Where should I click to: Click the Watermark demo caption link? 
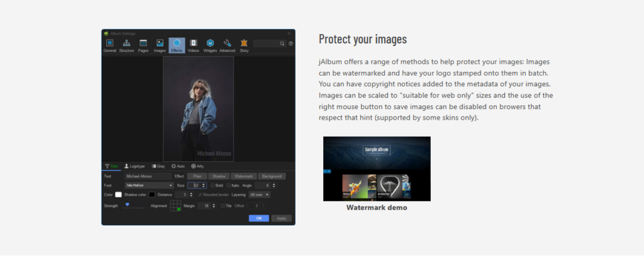coord(377,208)
